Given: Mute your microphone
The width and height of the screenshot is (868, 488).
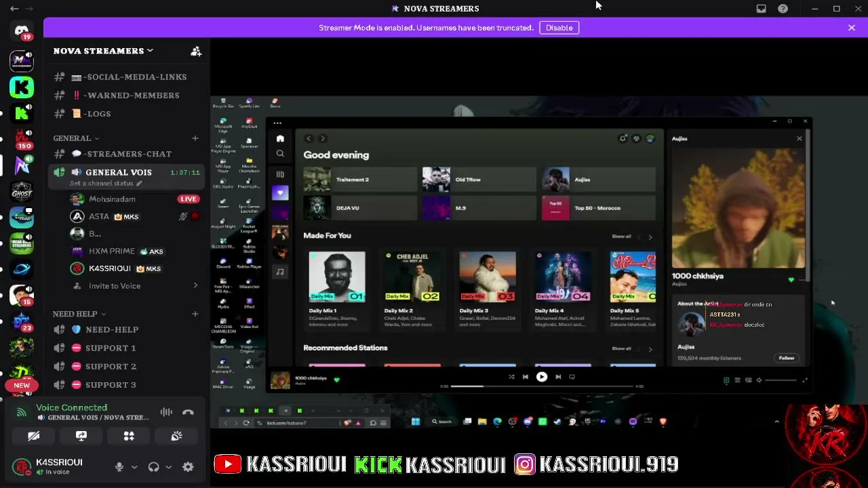Looking at the screenshot, I should tap(119, 466).
